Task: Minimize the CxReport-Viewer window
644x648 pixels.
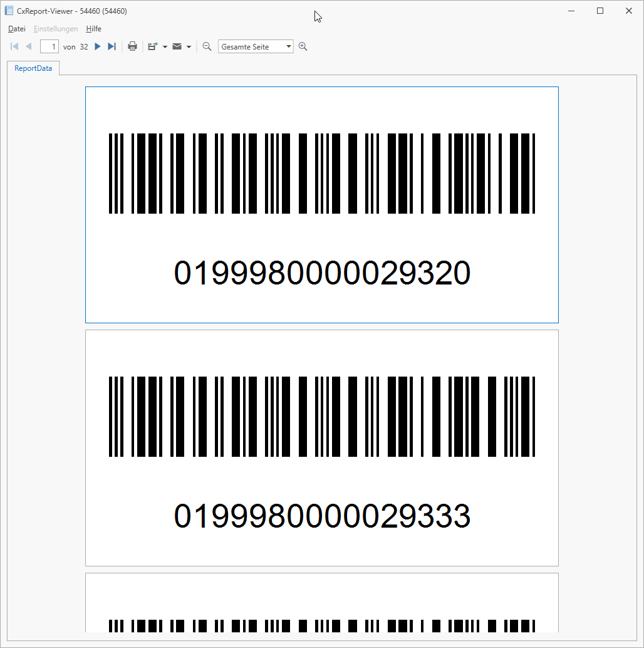Action: click(571, 11)
